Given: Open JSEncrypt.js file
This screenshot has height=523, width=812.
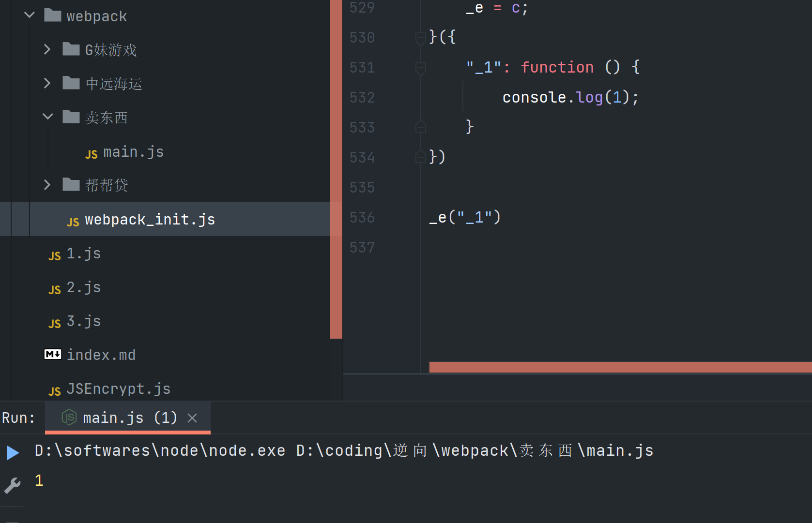Looking at the screenshot, I should tap(119, 389).
